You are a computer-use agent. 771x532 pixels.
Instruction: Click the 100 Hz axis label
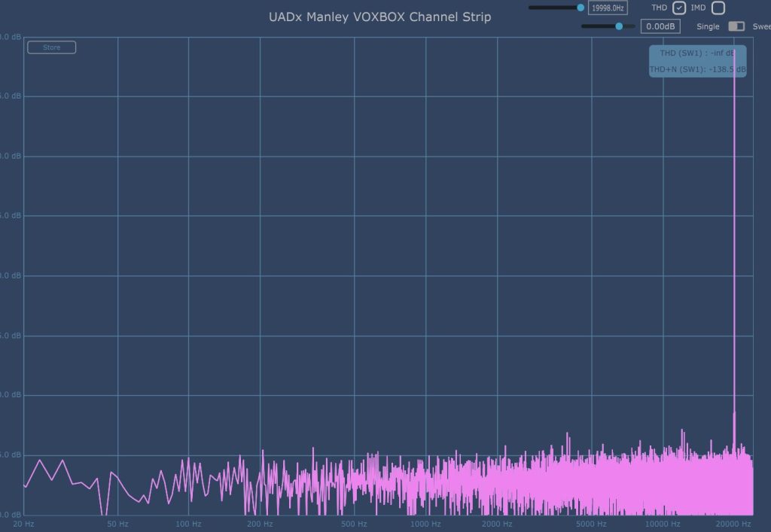pyautogui.click(x=188, y=524)
